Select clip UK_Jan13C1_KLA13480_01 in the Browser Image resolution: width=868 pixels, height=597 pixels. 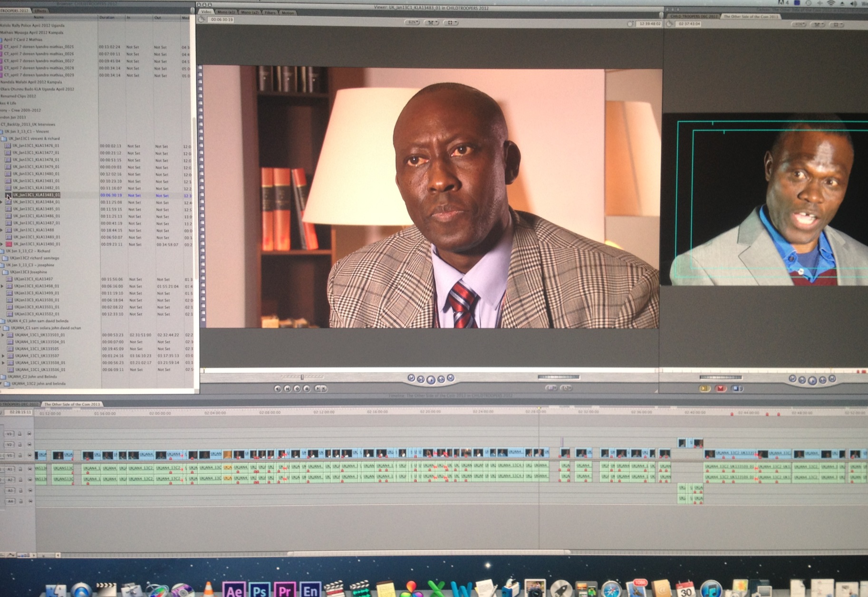[36, 174]
